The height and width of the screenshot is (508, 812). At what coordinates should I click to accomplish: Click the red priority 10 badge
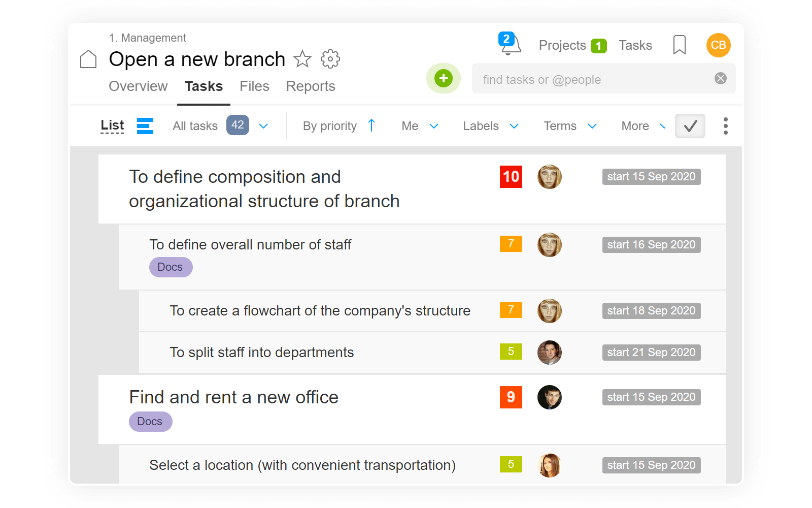(511, 177)
